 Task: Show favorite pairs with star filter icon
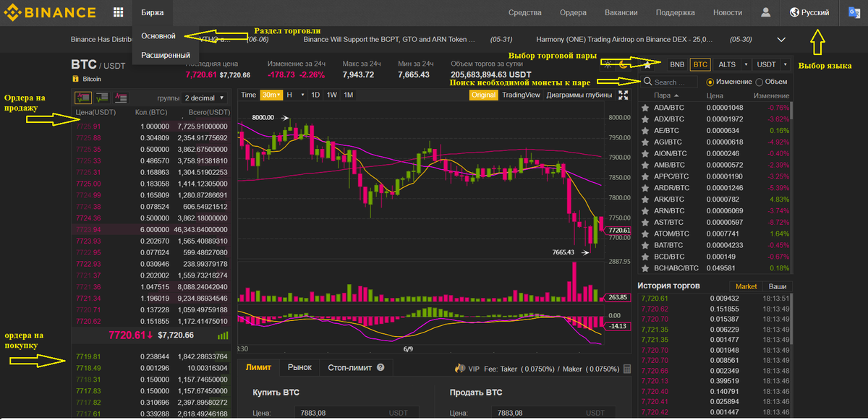647,64
